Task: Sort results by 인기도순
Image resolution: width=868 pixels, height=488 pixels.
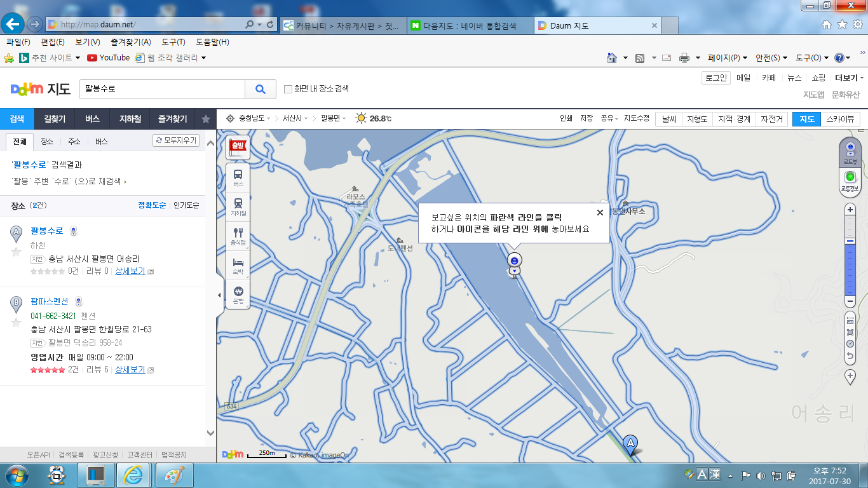Action: [186, 205]
